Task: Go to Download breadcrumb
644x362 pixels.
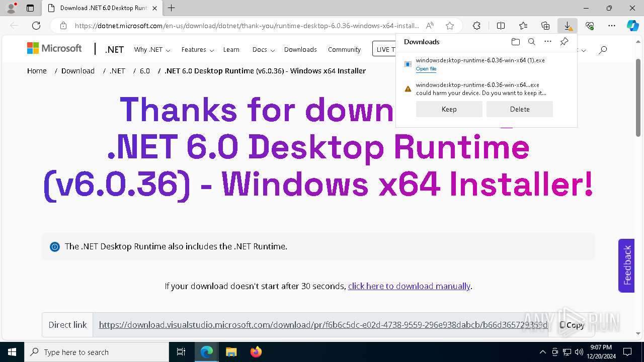Action: tap(78, 71)
